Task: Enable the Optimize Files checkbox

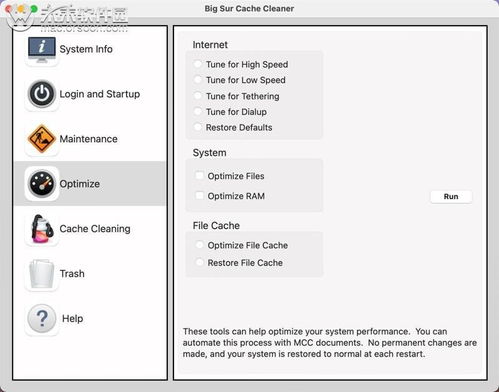Action: pos(199,175)
